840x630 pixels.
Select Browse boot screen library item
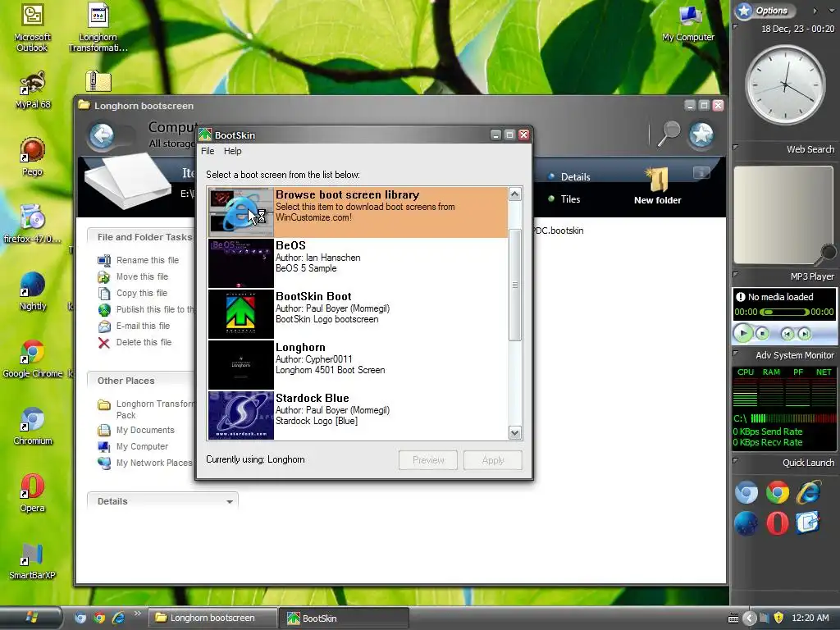[358, 212]
